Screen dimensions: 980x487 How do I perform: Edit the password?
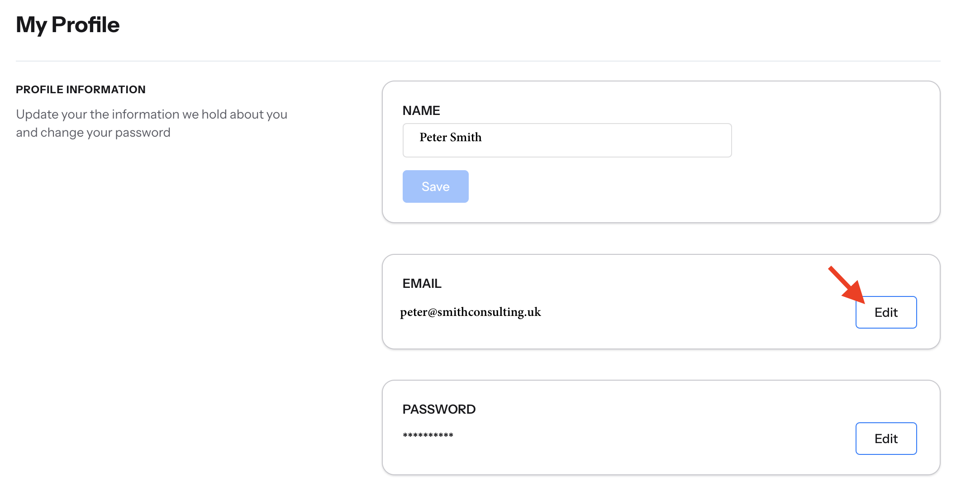coord(885,439)
